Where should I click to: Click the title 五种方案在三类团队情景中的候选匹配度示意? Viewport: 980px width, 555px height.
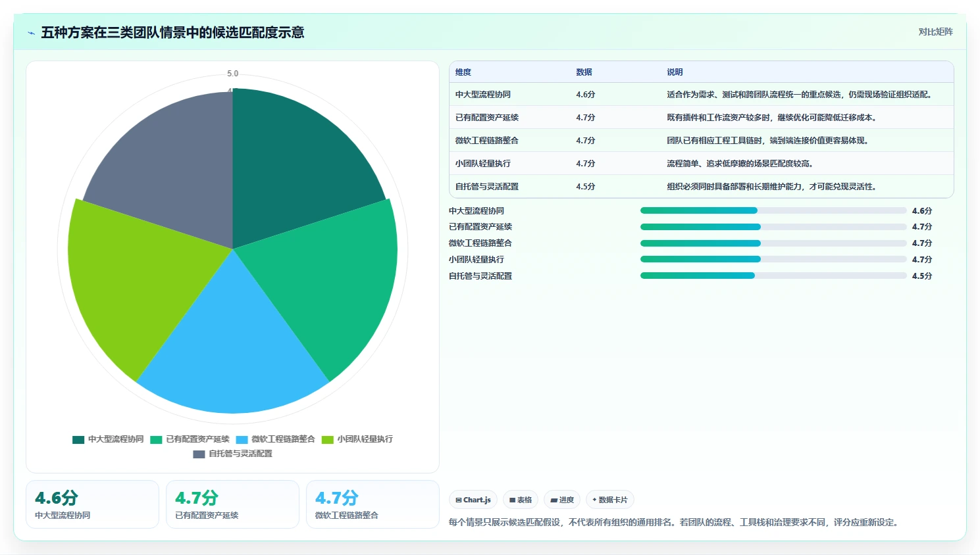tap(172, 33)
